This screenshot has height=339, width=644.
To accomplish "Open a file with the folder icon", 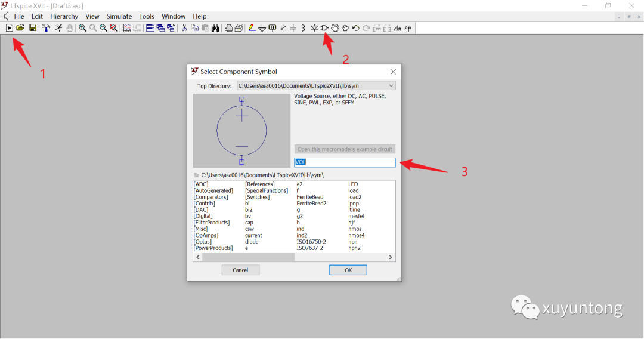I will [x=20, y=28].
